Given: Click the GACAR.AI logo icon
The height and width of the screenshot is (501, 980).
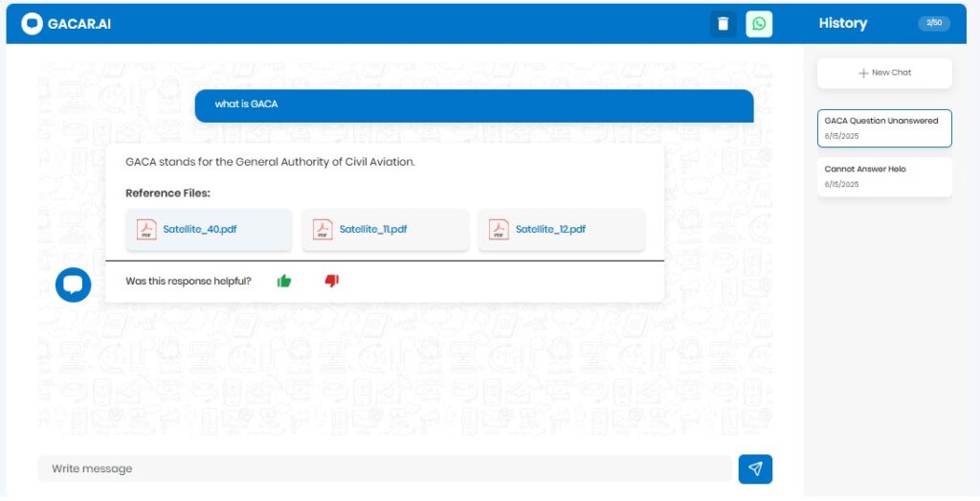Looking at the screenshot, I should pyautogui.click(x=33, y=24).
